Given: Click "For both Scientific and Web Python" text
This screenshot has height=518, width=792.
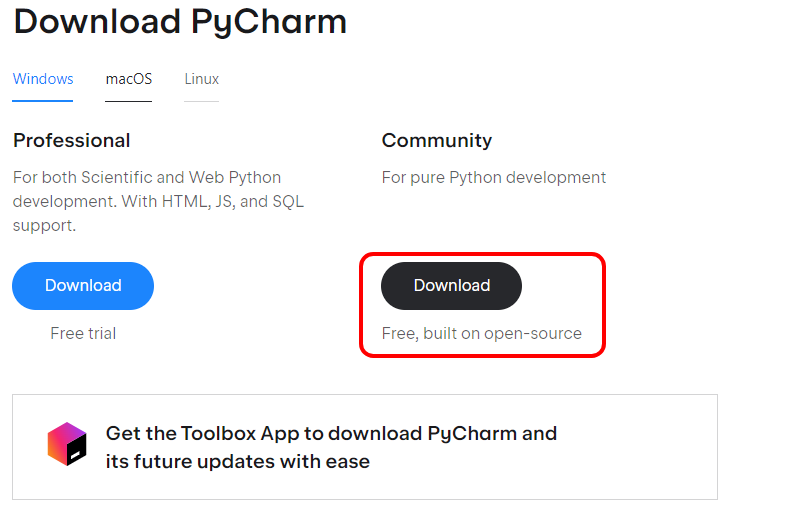Looking at the screenshot, I should [147, 177].
